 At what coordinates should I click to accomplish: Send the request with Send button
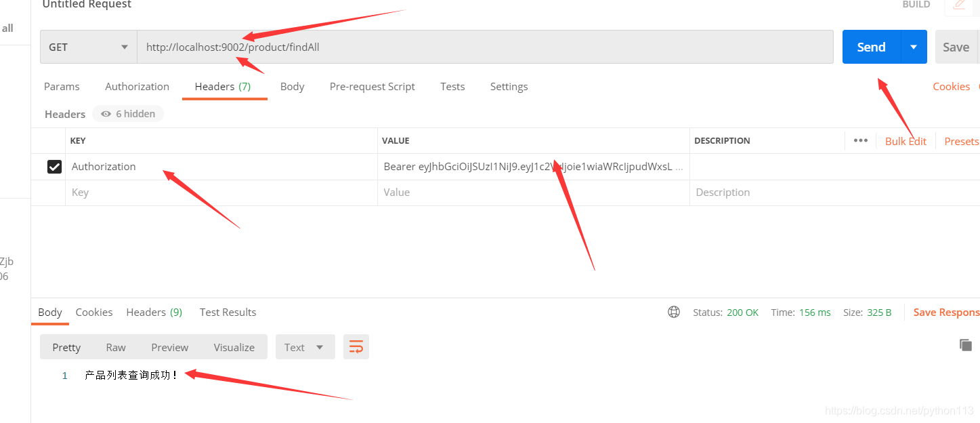871,47
